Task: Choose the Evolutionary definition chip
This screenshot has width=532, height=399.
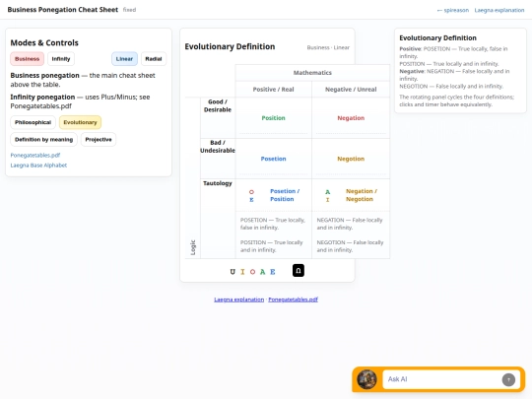Action: pyautogui.click(x=80, y=122)
